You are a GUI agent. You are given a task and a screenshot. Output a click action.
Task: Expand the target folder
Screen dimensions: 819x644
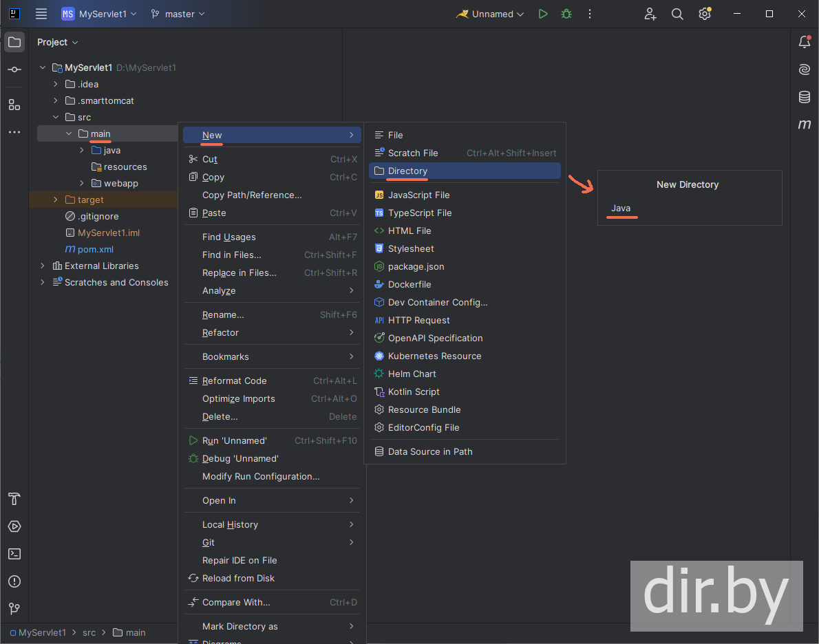[56, 200]
